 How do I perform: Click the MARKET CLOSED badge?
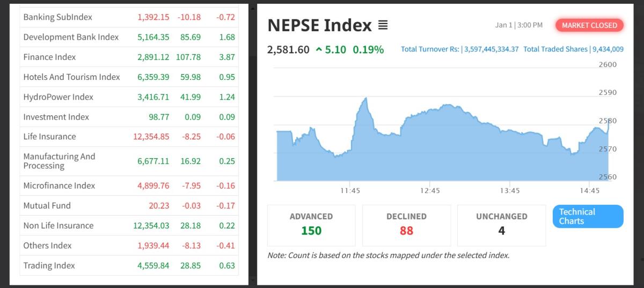pos(589,25)
